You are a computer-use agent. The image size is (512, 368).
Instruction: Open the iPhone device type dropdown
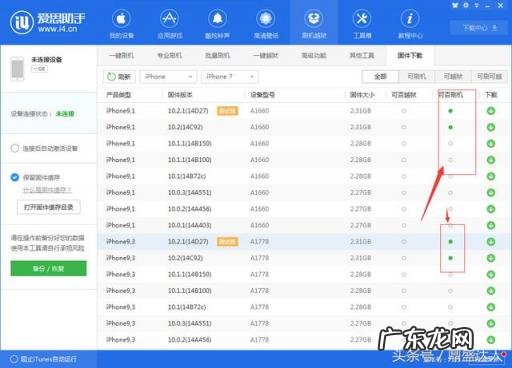pyautogui.click(x=168, y=77)
